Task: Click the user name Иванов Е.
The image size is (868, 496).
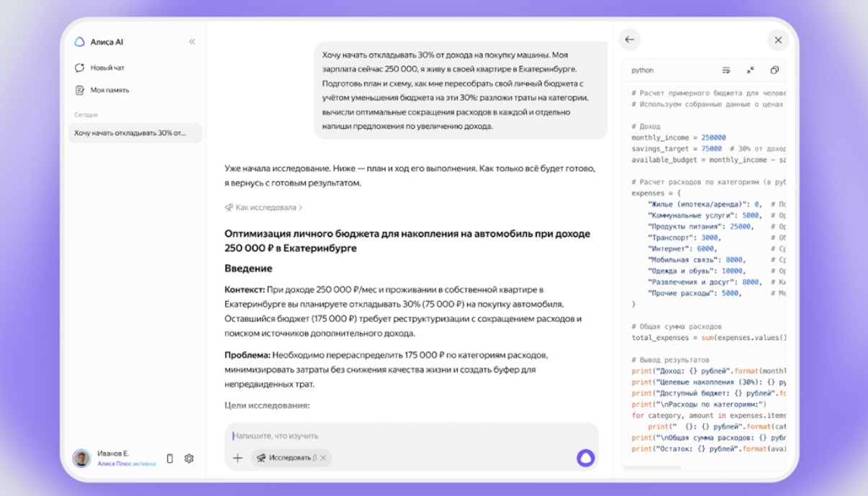Action: pyautogui.click(x=113, y=454)
